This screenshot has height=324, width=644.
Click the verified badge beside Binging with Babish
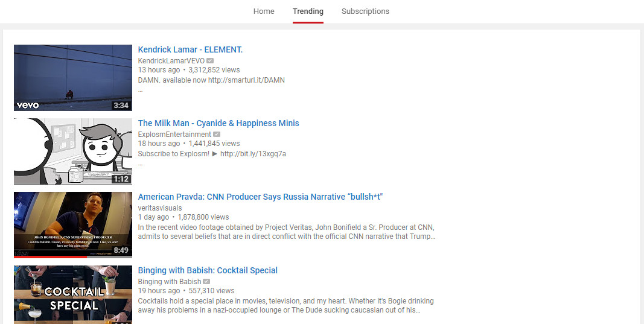206,281
